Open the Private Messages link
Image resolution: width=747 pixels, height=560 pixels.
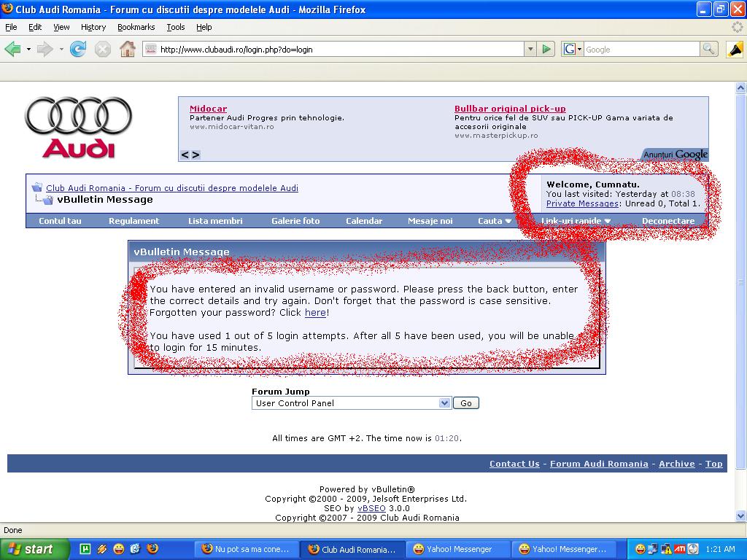(582, 203)
